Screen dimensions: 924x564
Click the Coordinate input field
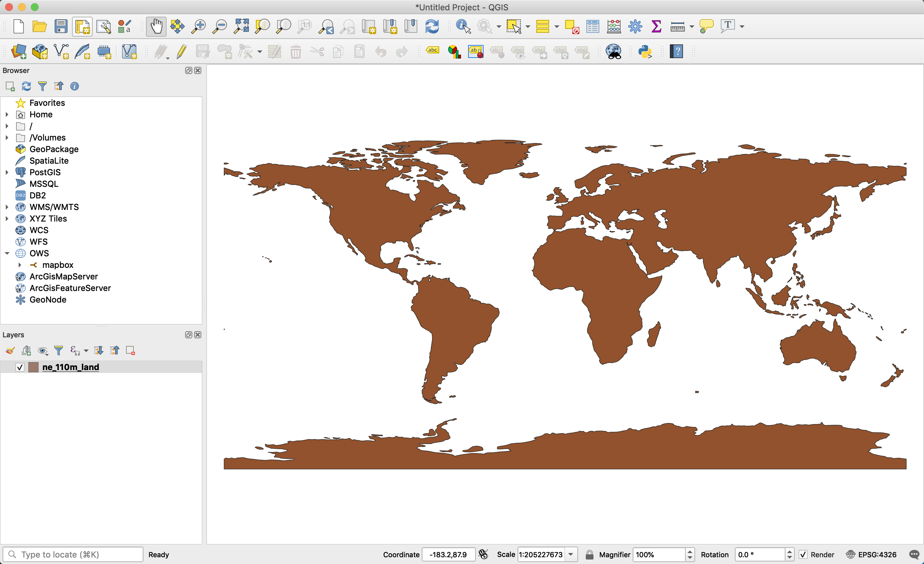448,555
